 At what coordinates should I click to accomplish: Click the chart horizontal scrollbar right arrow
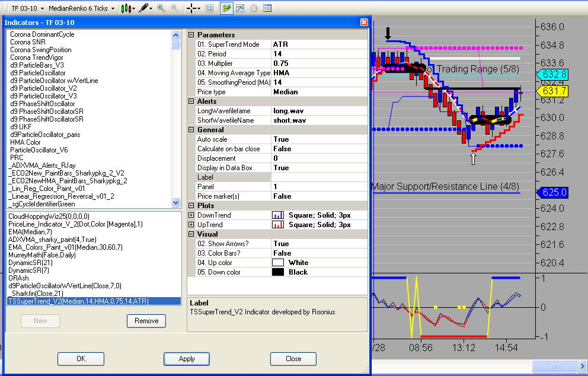582,367
